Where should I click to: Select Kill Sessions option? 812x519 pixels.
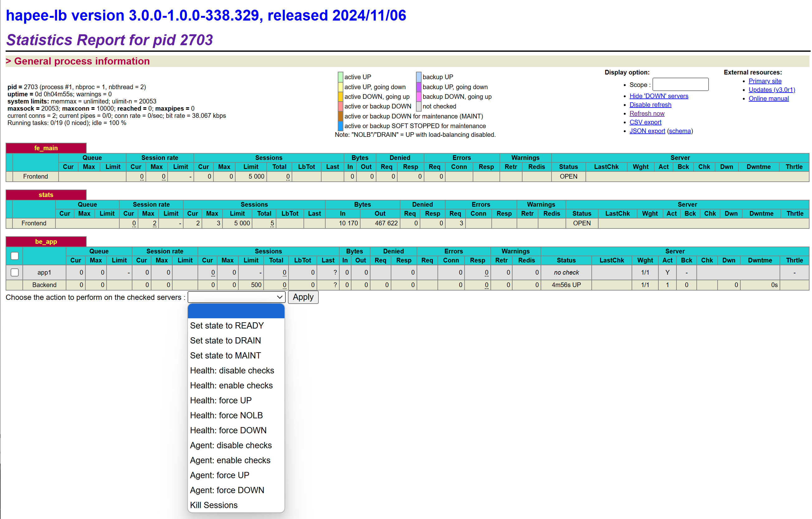(x=236, y=505)
